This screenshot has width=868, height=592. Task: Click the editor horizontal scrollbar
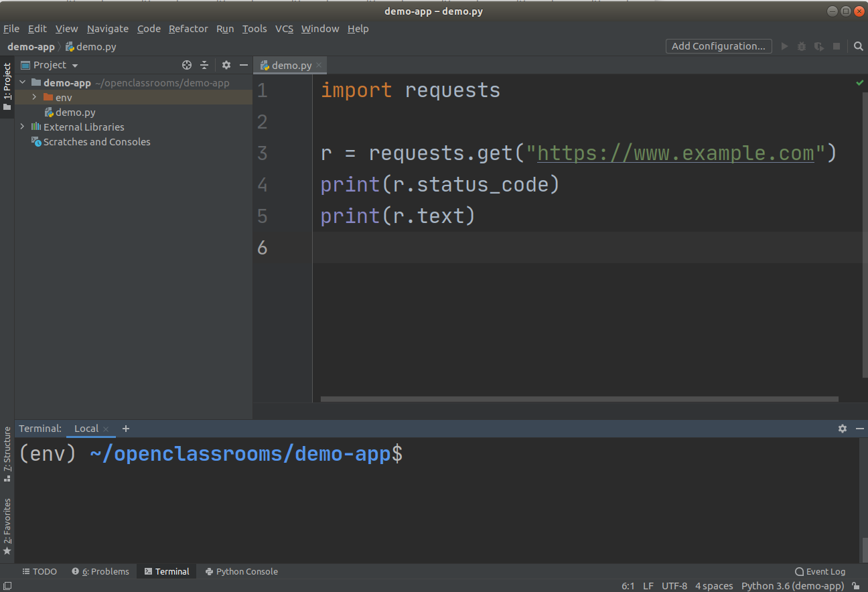(579, 399)
